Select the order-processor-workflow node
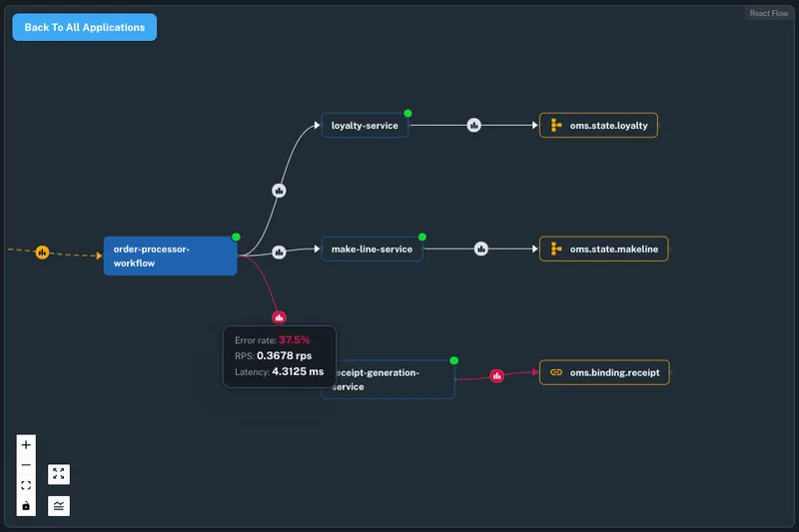This screenshot has width=799, height=532. click(170, 256)
